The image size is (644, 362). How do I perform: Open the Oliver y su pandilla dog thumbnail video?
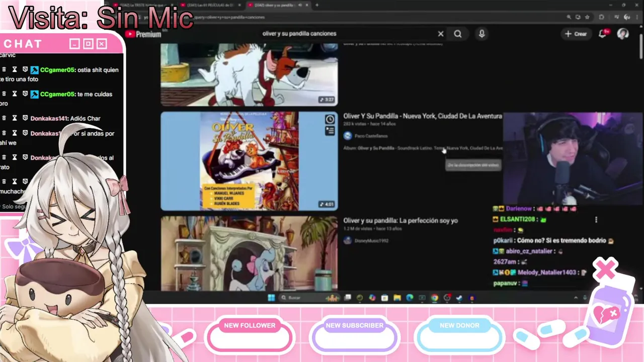(249, 74)
